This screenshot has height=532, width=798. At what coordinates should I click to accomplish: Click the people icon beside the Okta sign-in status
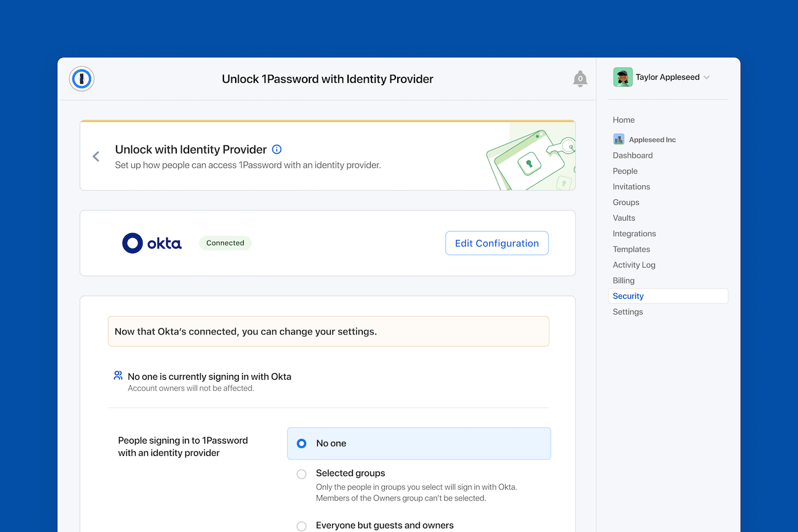pos(117,376)
